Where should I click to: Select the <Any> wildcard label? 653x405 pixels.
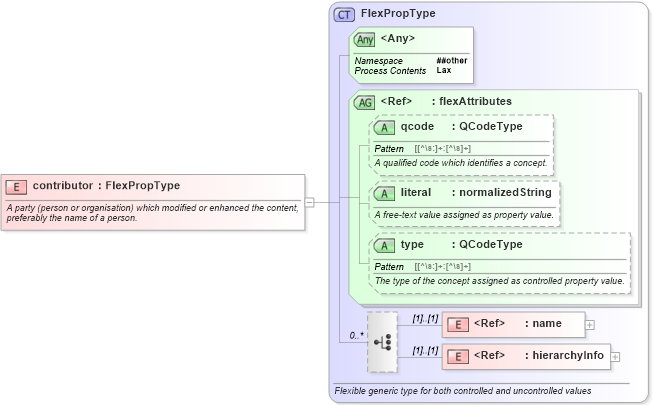pyautogui.click(x=398, y=38)
